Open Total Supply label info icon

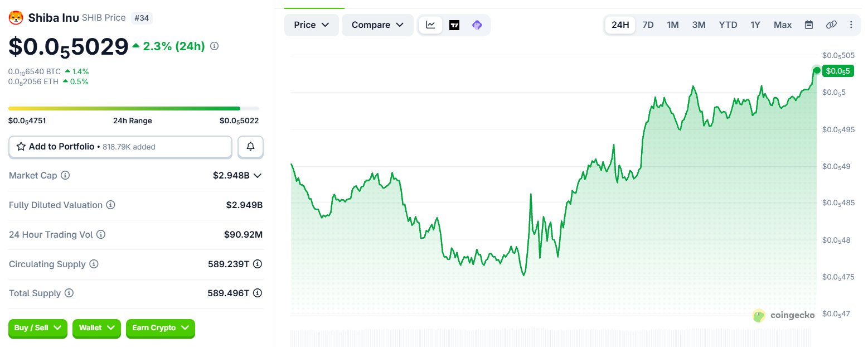tap(69, 293)
